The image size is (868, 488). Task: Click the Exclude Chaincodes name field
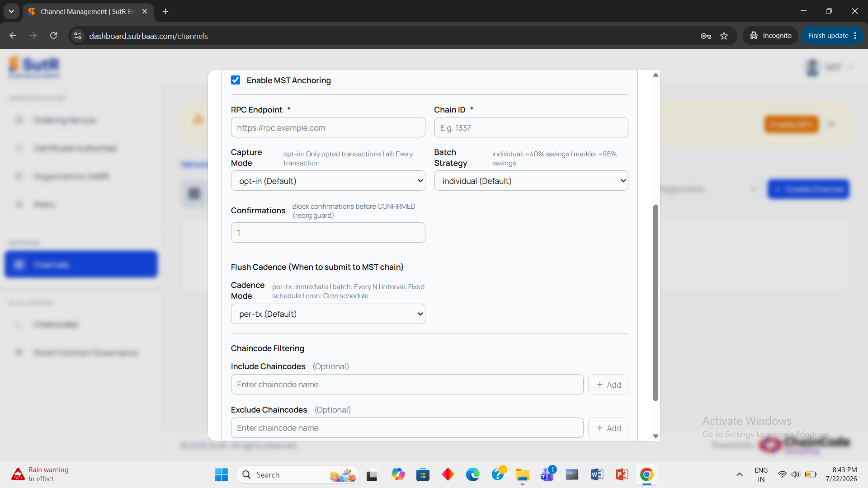(407, 428)
